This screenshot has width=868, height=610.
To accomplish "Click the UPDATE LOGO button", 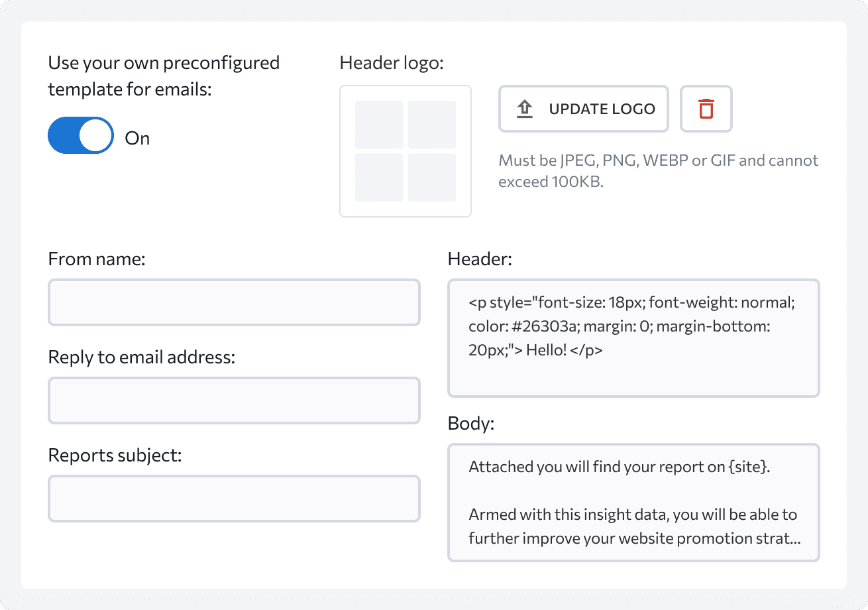I will click(583, 109).
